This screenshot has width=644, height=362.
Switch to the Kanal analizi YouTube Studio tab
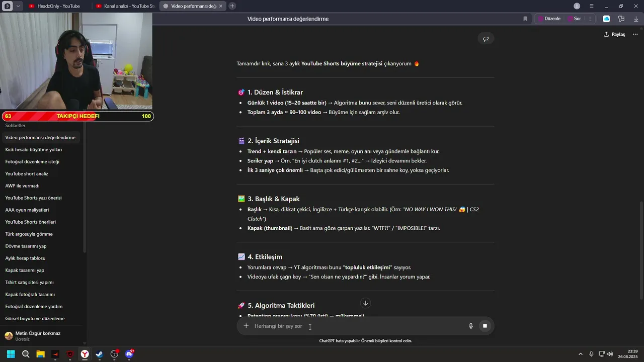126,6
